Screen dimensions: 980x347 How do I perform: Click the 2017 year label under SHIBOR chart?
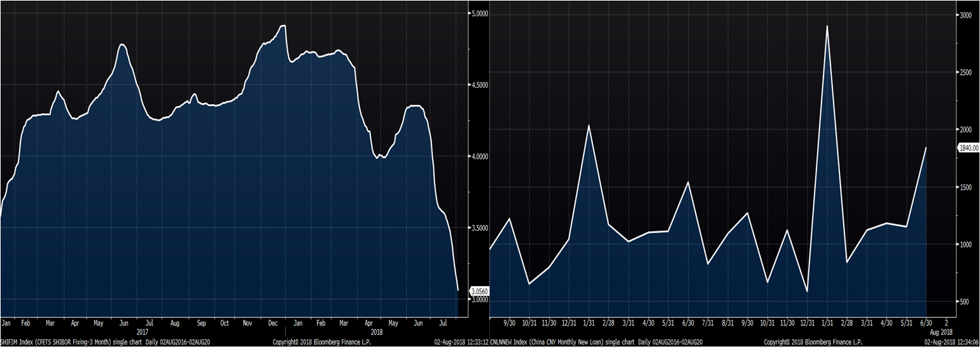pyautogui.click(x=140, y=331)
